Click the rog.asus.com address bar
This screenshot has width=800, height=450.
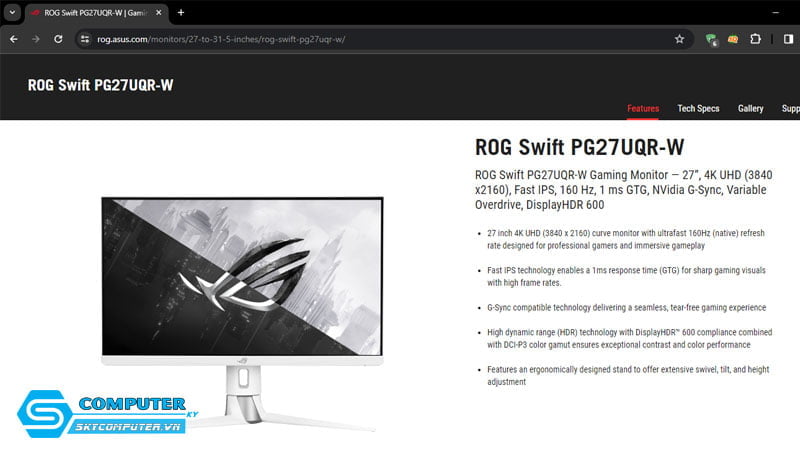click(x=378, y=39)
